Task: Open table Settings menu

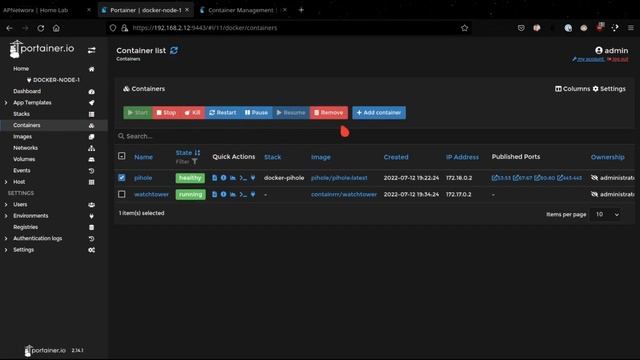Action: 609,89
